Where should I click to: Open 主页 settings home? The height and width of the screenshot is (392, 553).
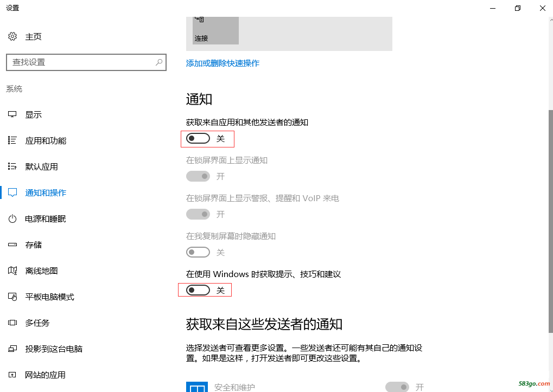(x=33, y=37)
